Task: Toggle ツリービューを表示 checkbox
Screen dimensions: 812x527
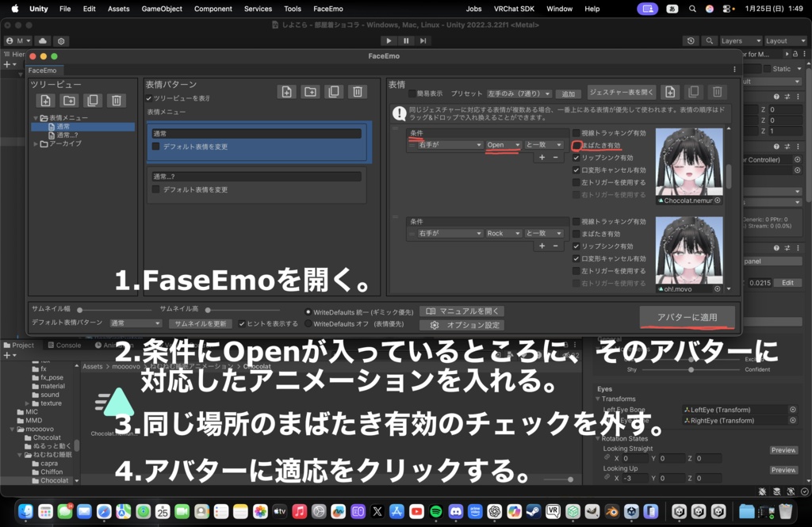Action: click(149, 98)
